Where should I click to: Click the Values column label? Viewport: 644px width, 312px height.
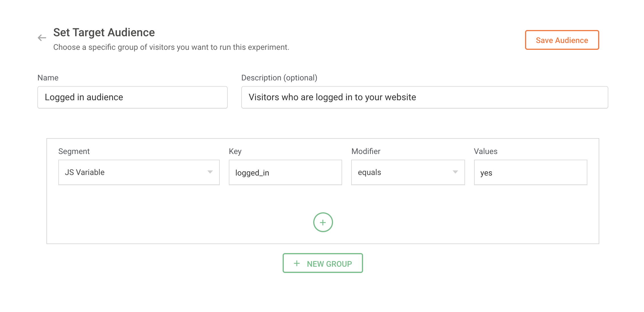tap(485, 151)
